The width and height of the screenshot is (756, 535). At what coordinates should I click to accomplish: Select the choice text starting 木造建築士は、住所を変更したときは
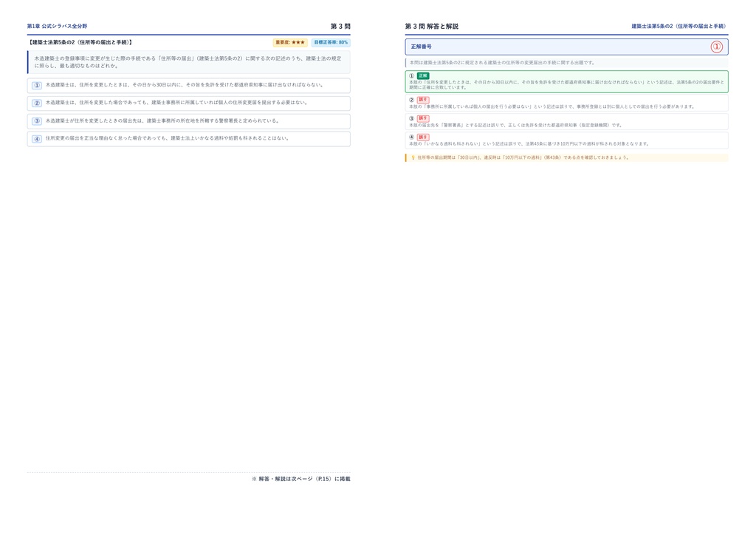coord(184,85)
